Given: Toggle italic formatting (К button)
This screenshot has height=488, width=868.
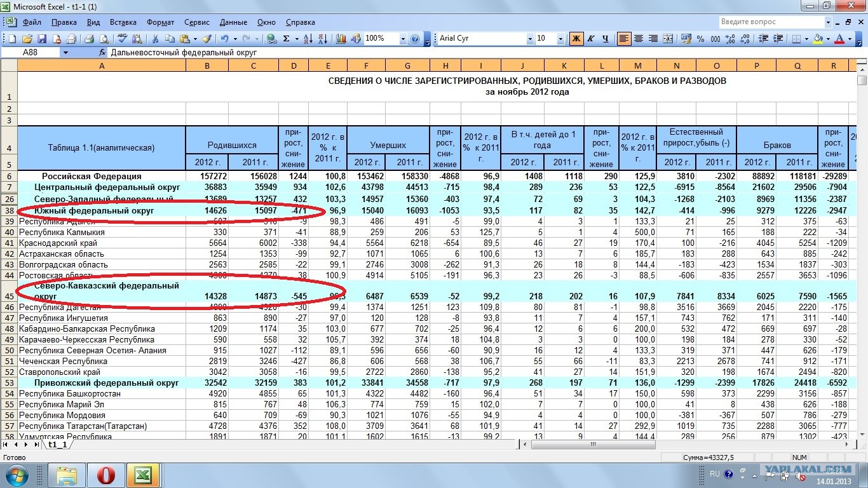Looking at the screenshot, I should [590, 39].
